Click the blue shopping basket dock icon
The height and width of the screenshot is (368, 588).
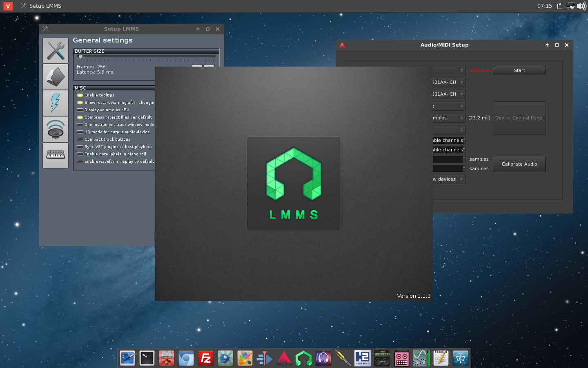[461, 358]
